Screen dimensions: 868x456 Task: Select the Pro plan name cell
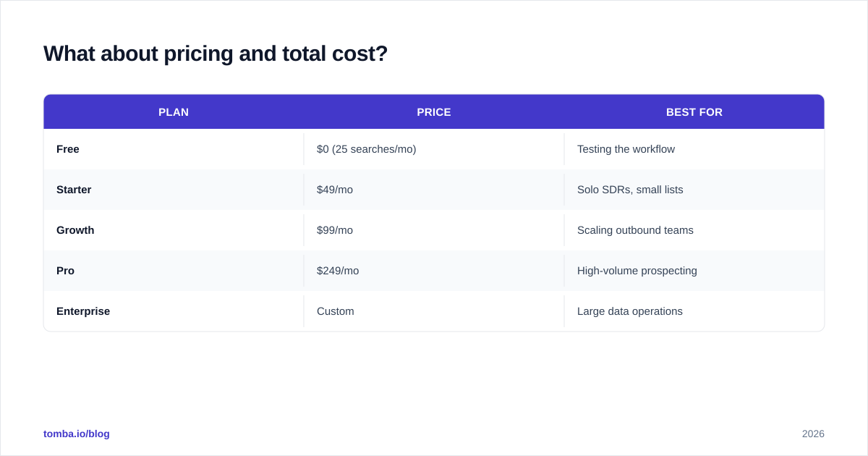(174, 271)
